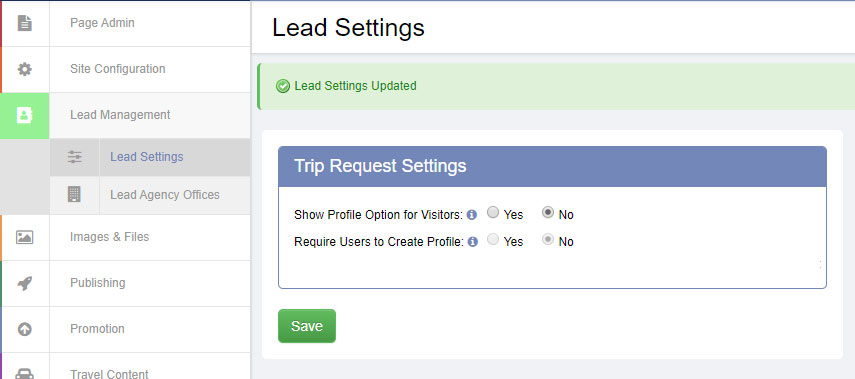855x379 pixels.
Task: Click info icon beside Show Profile Option
Action: coord(472,215)
